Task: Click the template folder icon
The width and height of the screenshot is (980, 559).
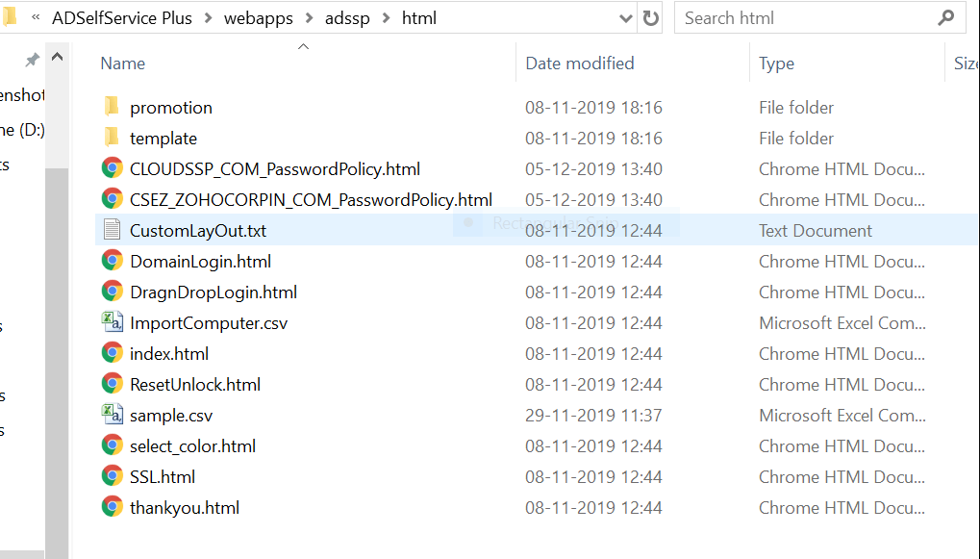Action: point(112,138)
